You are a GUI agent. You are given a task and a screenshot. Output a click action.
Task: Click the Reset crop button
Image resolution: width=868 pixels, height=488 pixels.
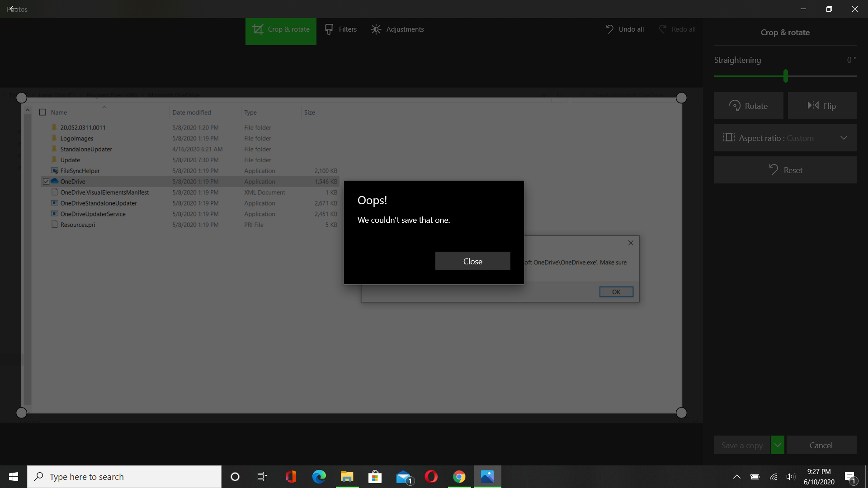click(785, 170)
